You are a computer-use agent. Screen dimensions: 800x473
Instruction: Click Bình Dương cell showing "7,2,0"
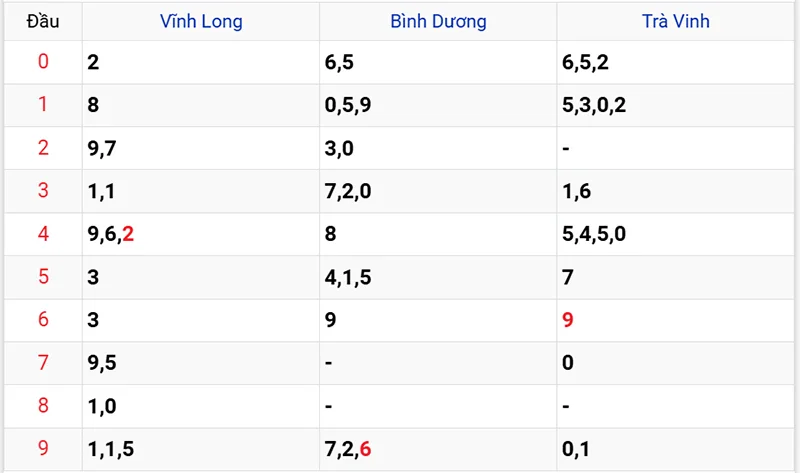click(x=348, y=191)
